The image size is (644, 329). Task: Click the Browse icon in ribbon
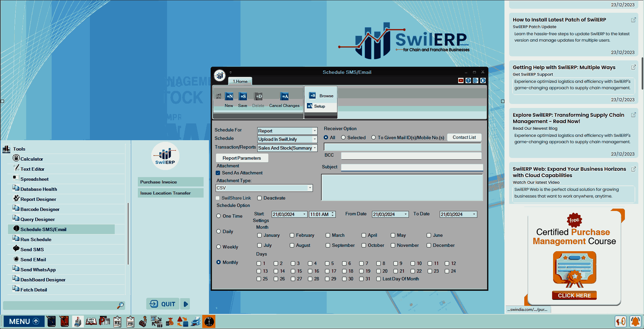312,96
